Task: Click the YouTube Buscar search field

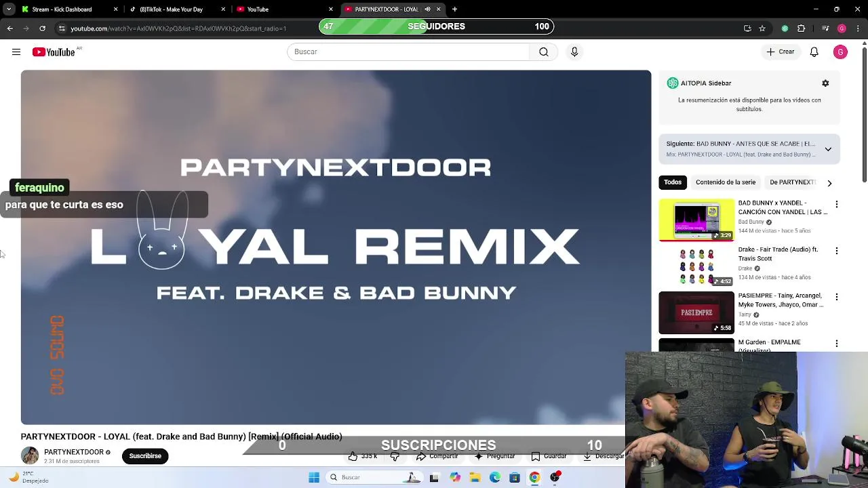Action: (408, 52)
